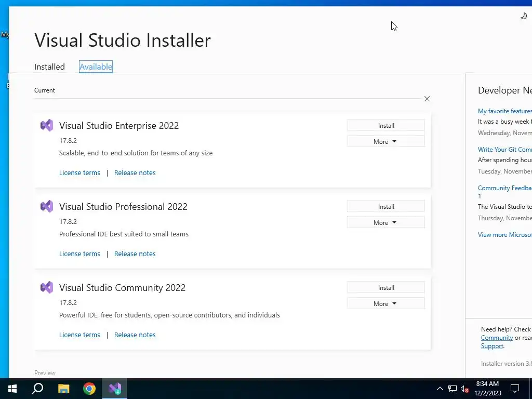Switch to the Installed tab

tap(49, 67)
